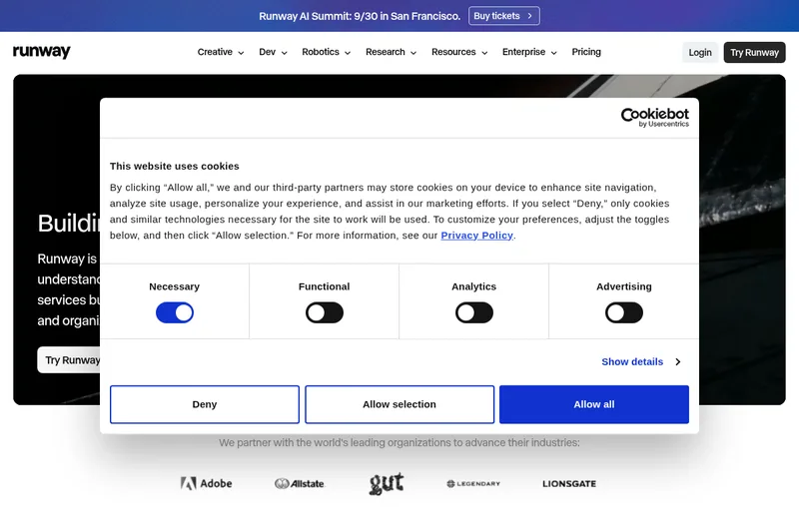Click the Allow selection button
Viewport: 799px width, 532px height.
coord(399,404)
